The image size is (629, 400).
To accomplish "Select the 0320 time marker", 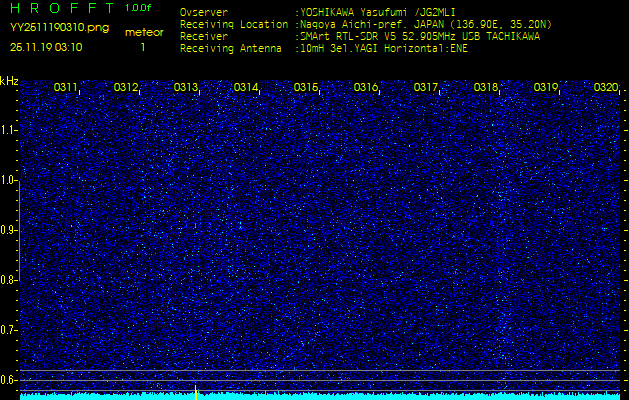I will click(606, 88).
